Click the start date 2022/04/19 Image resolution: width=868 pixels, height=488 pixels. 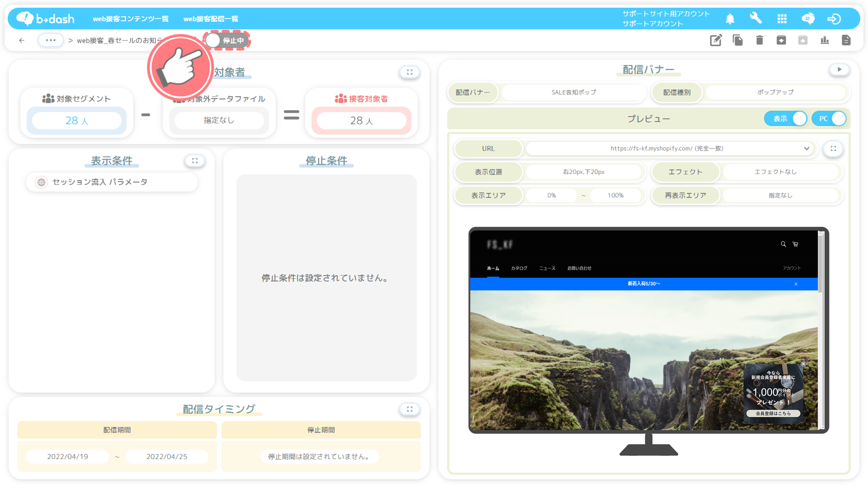(68, 457)
